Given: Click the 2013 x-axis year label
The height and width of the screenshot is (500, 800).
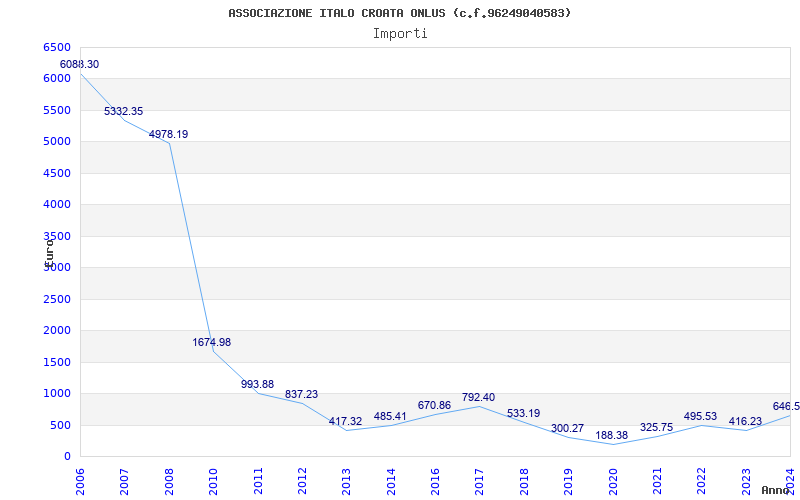Looking at the screenshot, I should [346, 482].
